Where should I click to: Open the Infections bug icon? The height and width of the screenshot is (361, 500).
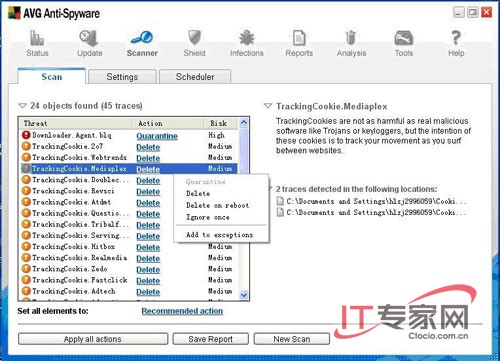click(x=247, y=38)
